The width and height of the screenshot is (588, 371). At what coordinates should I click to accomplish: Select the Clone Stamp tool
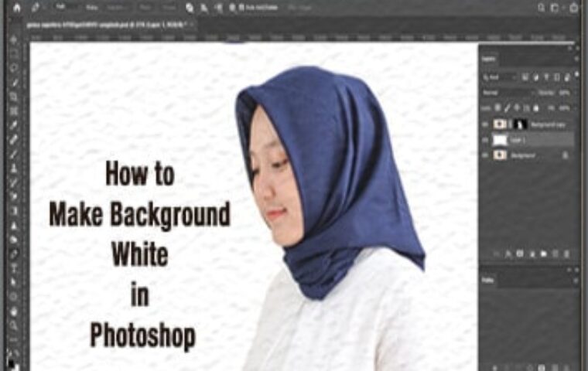(x=14, y=168)
